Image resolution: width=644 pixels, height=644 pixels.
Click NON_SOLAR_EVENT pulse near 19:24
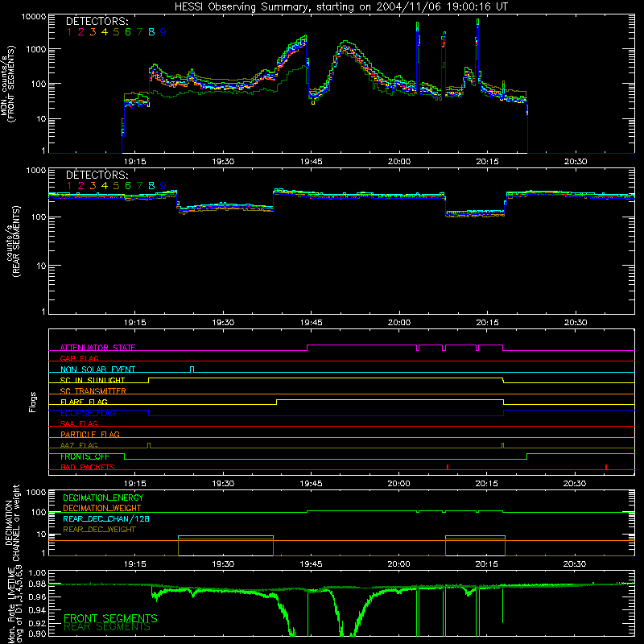(192, 369)
